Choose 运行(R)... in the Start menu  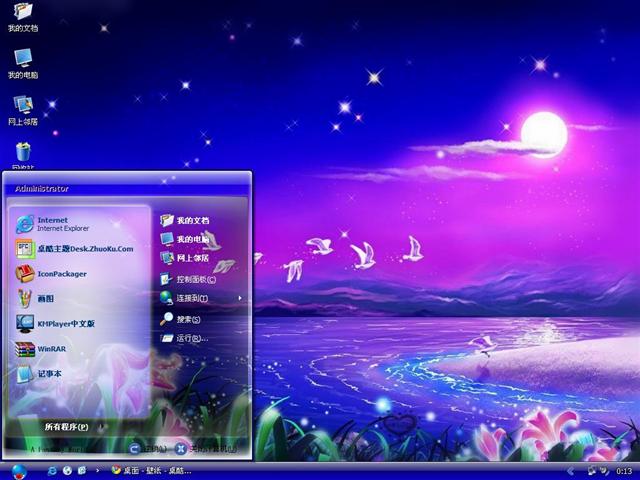190,338
